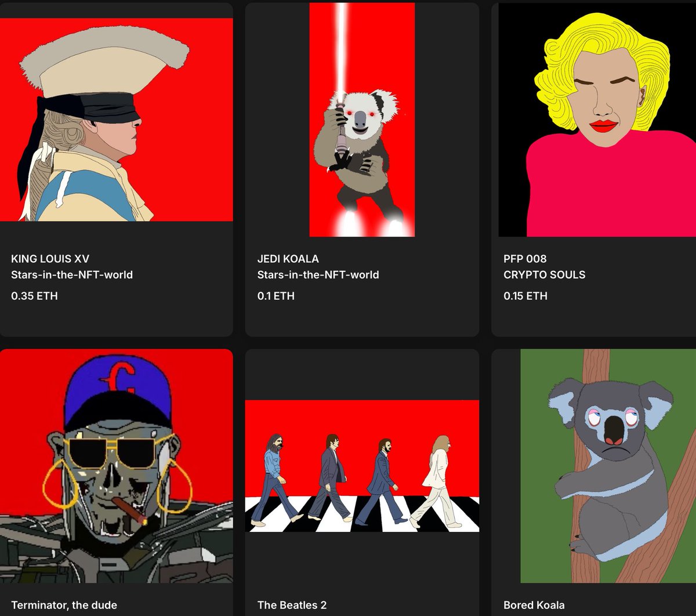Open the PFP 008 blonde woman artwork
The image size is (696, 616).
click(597, 119)
